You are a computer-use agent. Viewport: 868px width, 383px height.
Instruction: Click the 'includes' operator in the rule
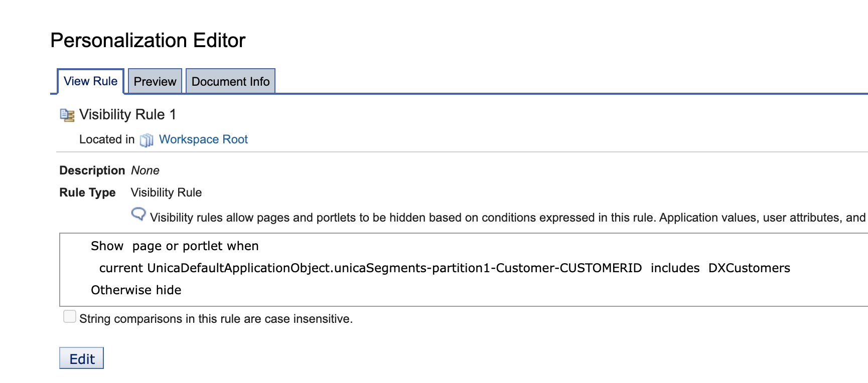[x=675, y=268]
